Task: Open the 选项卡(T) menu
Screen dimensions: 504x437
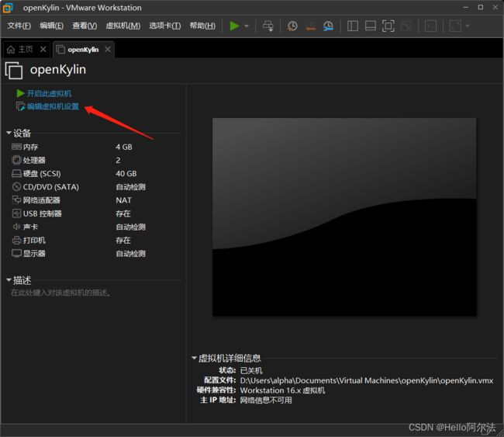Action: [x=165, y=26]
